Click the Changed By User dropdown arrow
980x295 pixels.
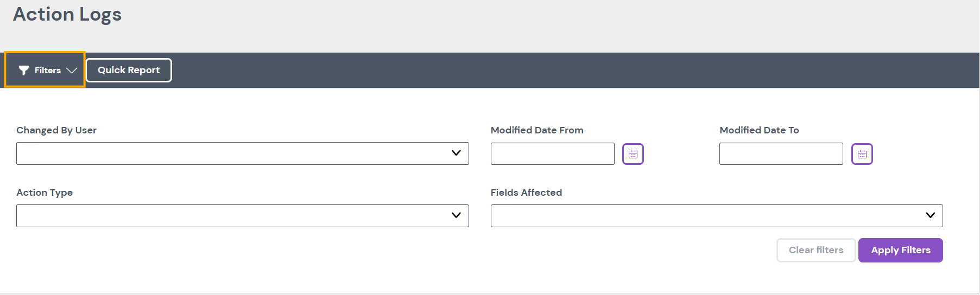pyautogui.click(x=456, y=153)
